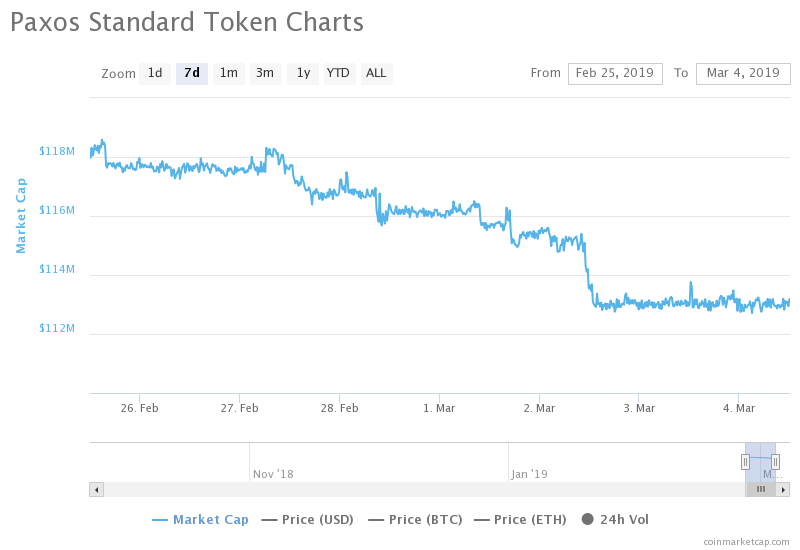Toggle the Price (ETH) series legend
800x550 pixels.
tap(520, 520)
